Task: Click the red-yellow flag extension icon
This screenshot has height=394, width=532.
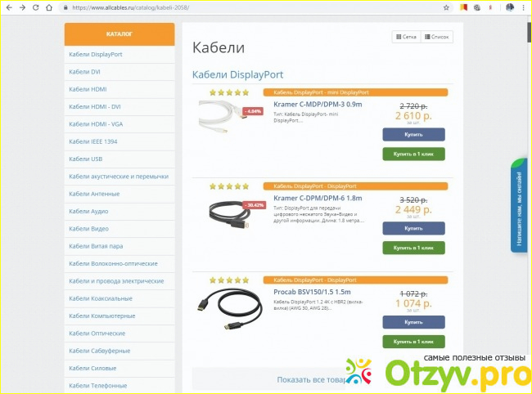Action: click(463, 7)
